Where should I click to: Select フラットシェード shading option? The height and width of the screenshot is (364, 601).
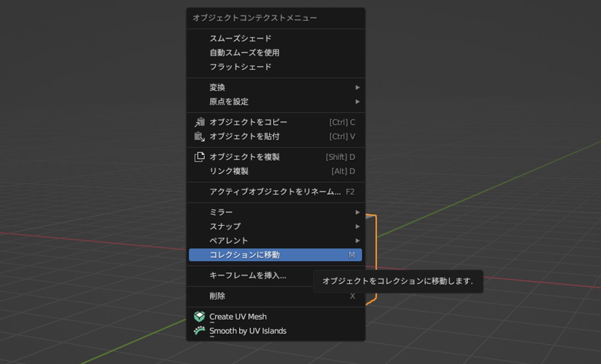240,66
